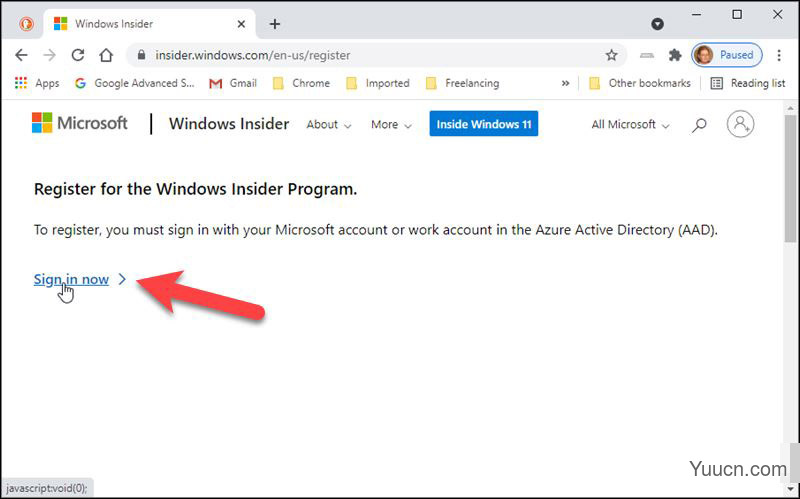Click the Register for the Windows Insider Program heading

point(195,189)
